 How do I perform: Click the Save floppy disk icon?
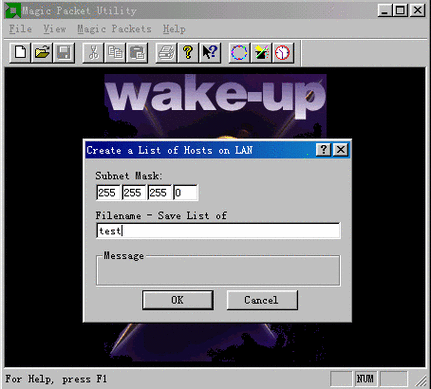pyautogui.click(x=63, y=53)
